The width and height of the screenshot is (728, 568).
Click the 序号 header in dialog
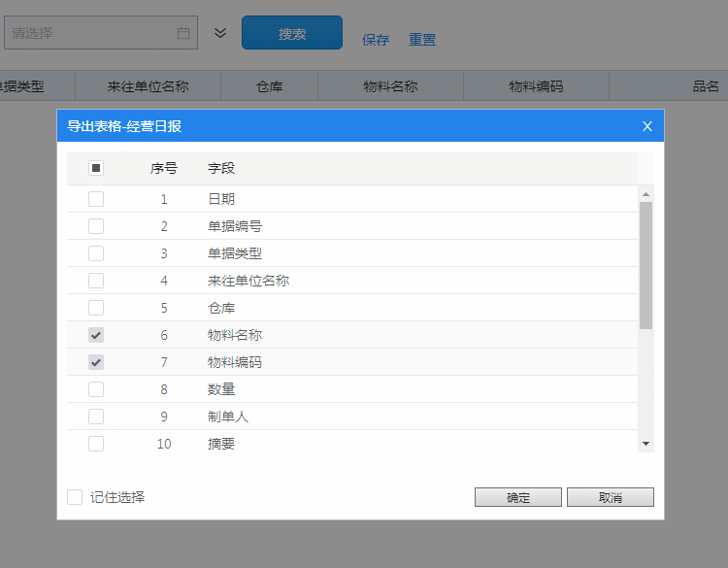pos(164,168)
